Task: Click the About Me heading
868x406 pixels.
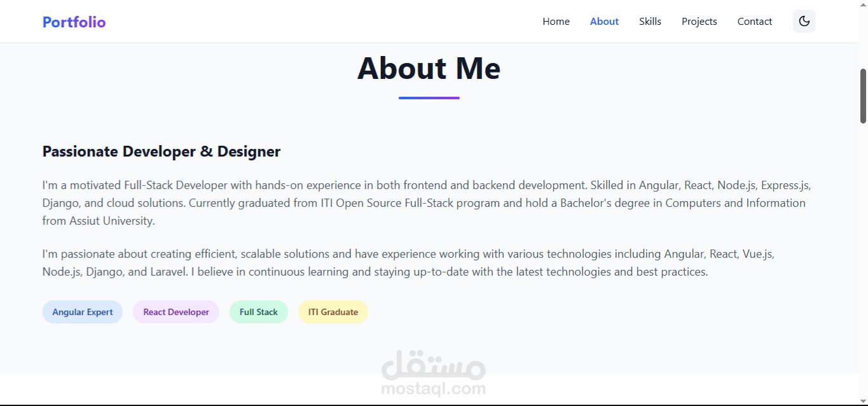Action: click(429, 68)
